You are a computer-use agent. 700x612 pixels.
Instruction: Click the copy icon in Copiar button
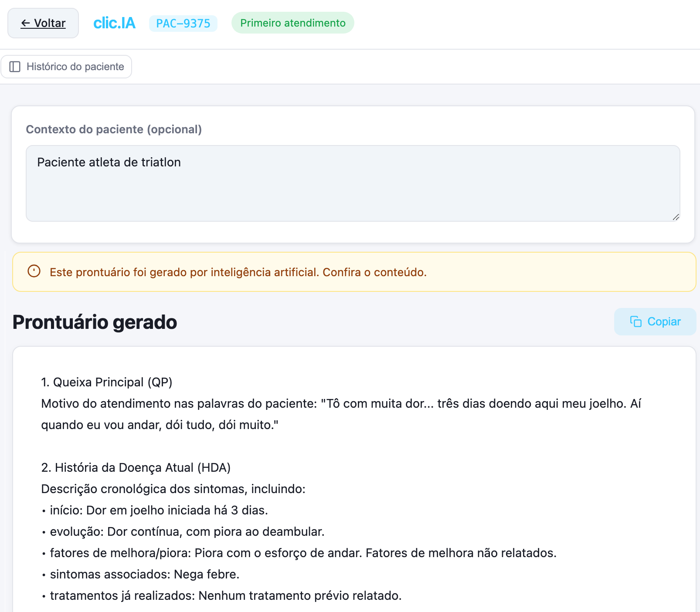tap(636, 321)
